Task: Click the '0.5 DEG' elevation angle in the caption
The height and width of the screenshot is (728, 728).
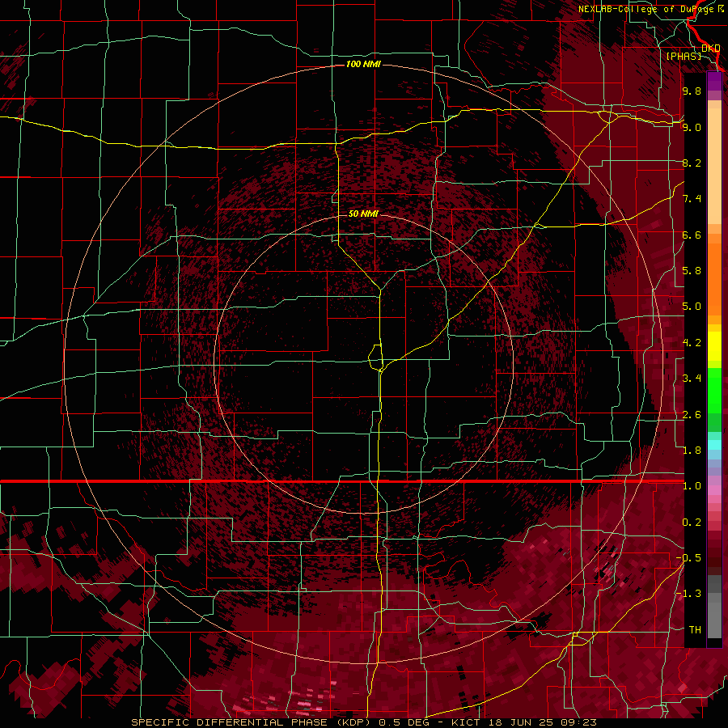Action: [404, 722]
